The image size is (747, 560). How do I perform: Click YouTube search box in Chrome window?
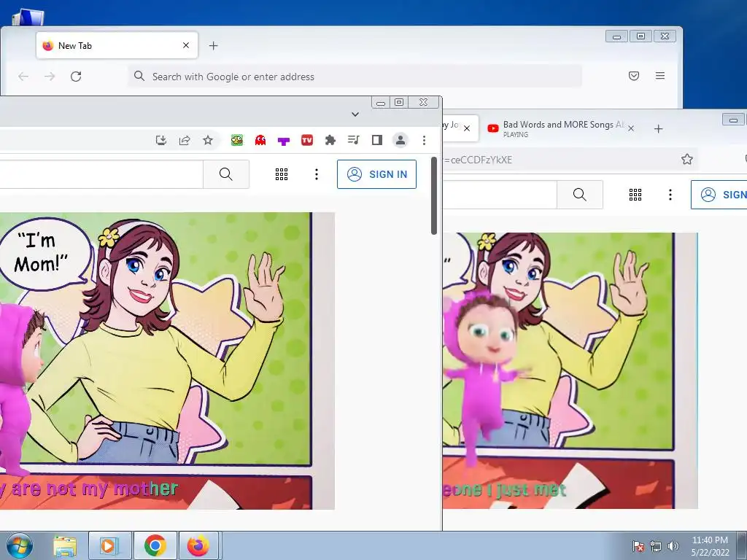pyautogui.click(x=101, y=174)
